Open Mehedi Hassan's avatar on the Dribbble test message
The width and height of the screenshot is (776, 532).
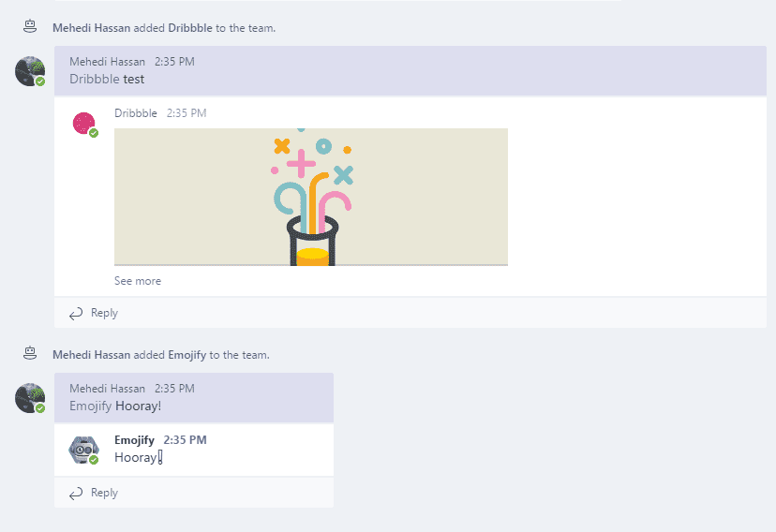click(x=29, y=71)
